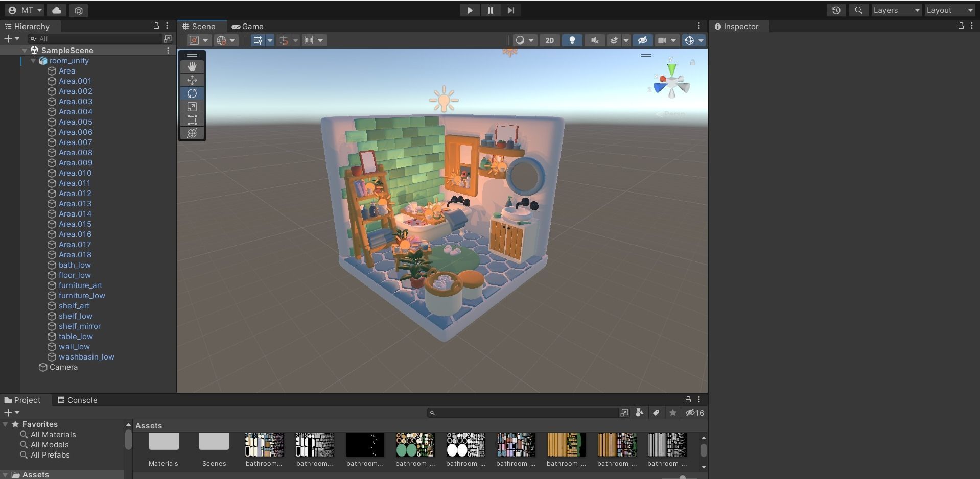Toggle scene visibility of hidden objects
Screen dimensions: 980x479
coord(643,40)
